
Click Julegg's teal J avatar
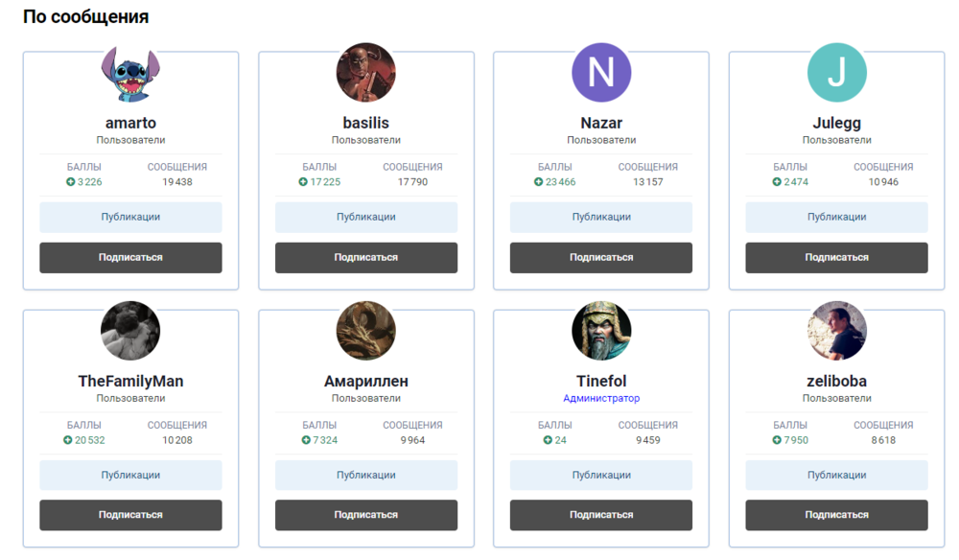click(x=837, y=73)
